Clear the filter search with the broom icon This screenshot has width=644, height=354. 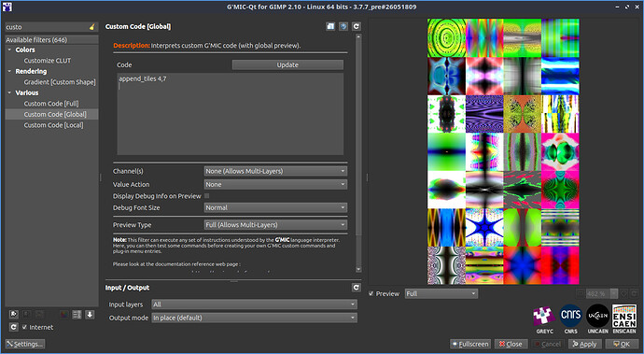tap(91, 27)
